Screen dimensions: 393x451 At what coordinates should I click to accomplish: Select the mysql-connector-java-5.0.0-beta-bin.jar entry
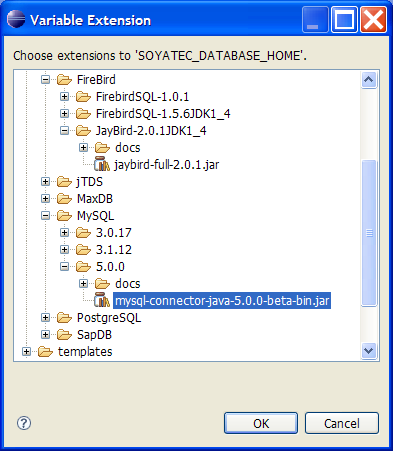[222, 301]
